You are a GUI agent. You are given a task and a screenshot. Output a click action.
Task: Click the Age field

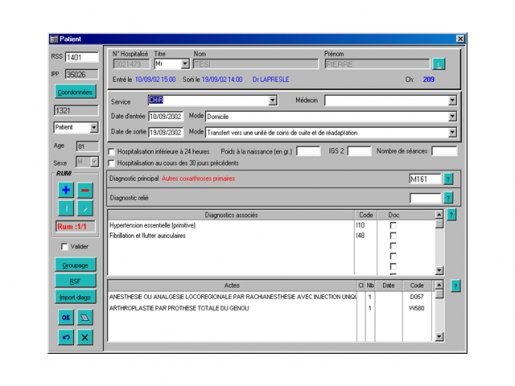pos(87,146)
